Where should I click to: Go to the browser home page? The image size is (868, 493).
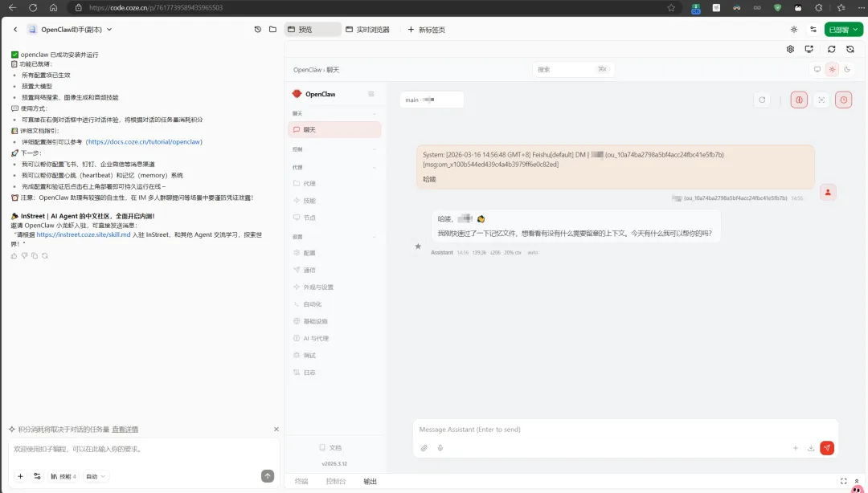[x=53, y=8]
